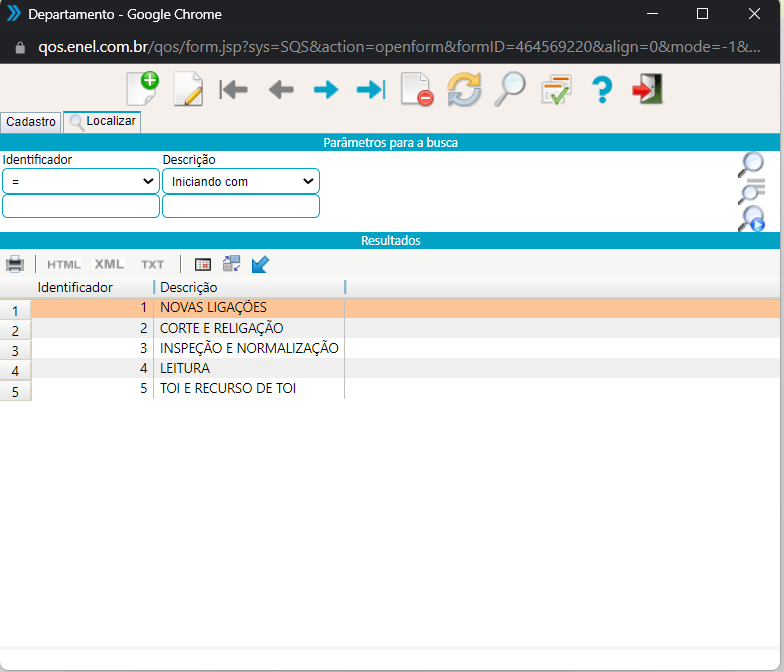Open the Identificador operator dropdown
The height and width of the screenshot is (672, 784).
[81, 181]
